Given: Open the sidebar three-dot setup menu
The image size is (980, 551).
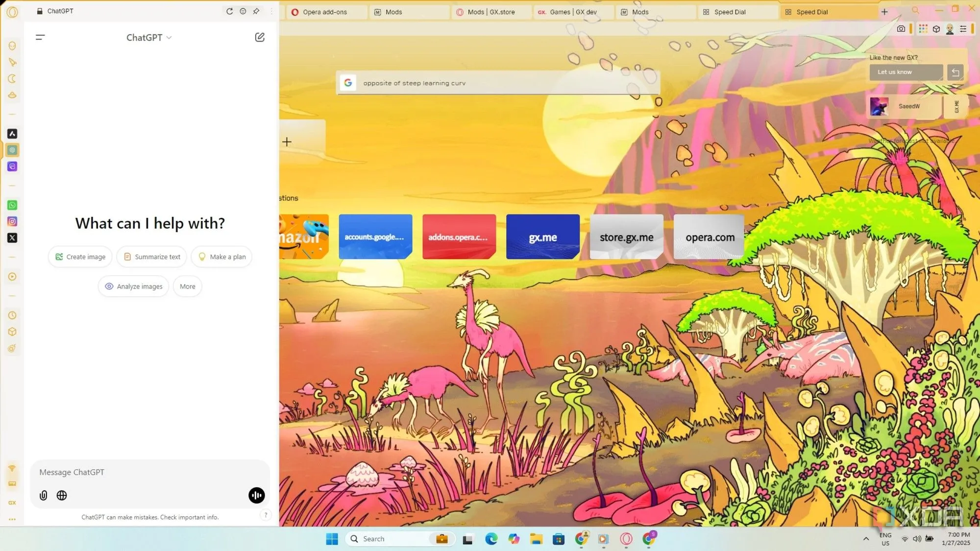Looking at the screenshot, I should coord(12,519).
